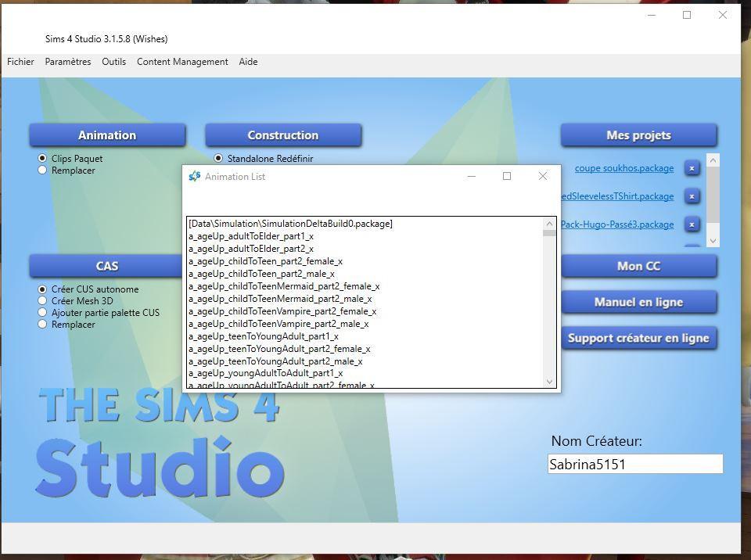Image resolution: width=751 pixels, height=560 pixels.
Task: Close the Sims 4 Studio main window
Action: tap(723, 16)
